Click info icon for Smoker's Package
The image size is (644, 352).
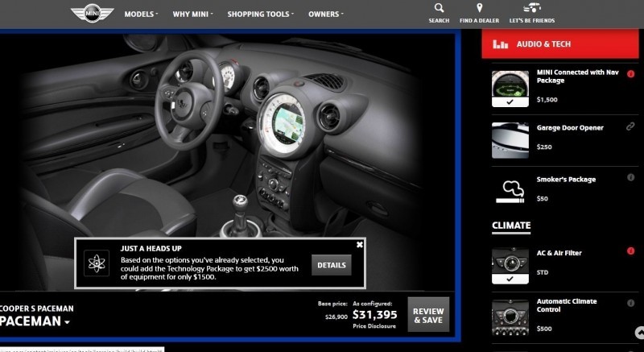[x=631, y=177]
